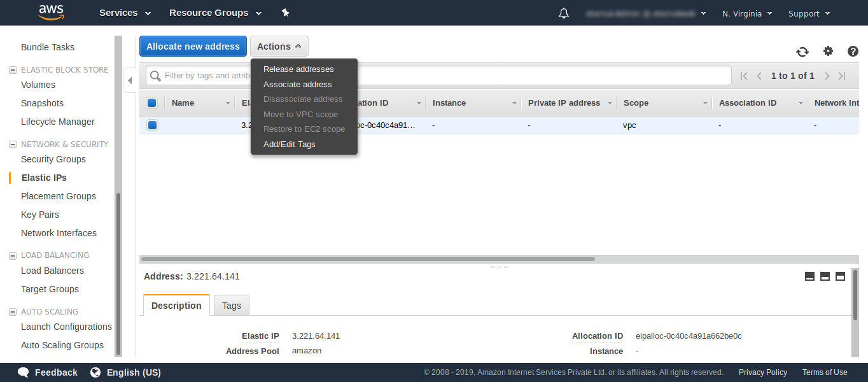The height and width of the screenshot is (382, 868).
Task: Open table settings gear icon
Action: tap(828, 51)
